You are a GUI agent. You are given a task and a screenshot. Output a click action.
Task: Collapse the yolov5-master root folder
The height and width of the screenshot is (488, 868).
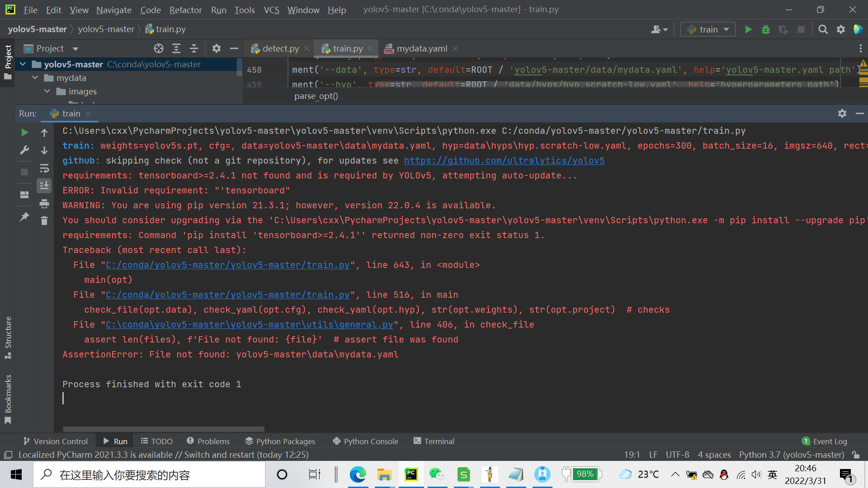click(x=23, y=64)
